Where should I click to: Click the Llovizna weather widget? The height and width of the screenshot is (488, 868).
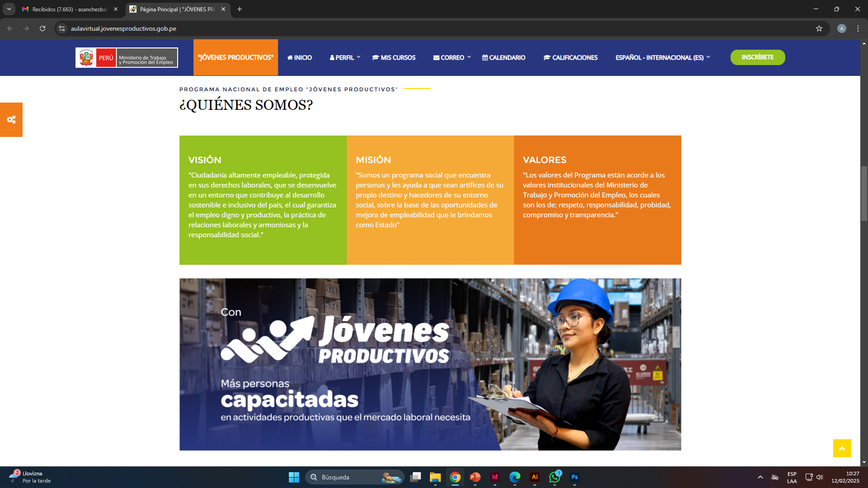pos(30,477)
